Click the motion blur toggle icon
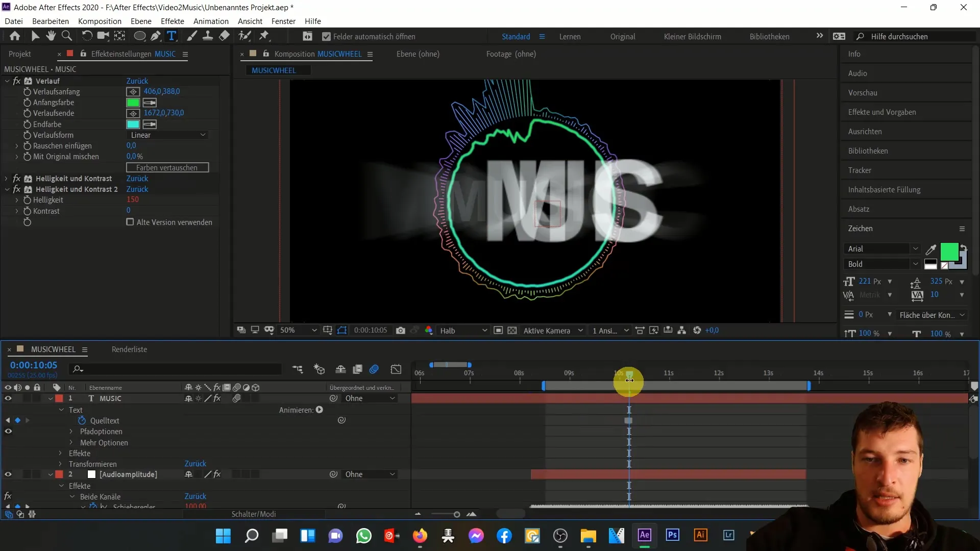This screenshot has width=980, height=551. coord(376,369)
